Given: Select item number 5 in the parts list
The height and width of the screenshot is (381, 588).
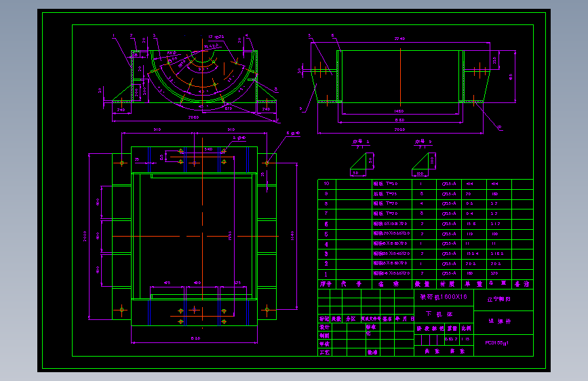Looking at the screenshot, I should (326, 234).
